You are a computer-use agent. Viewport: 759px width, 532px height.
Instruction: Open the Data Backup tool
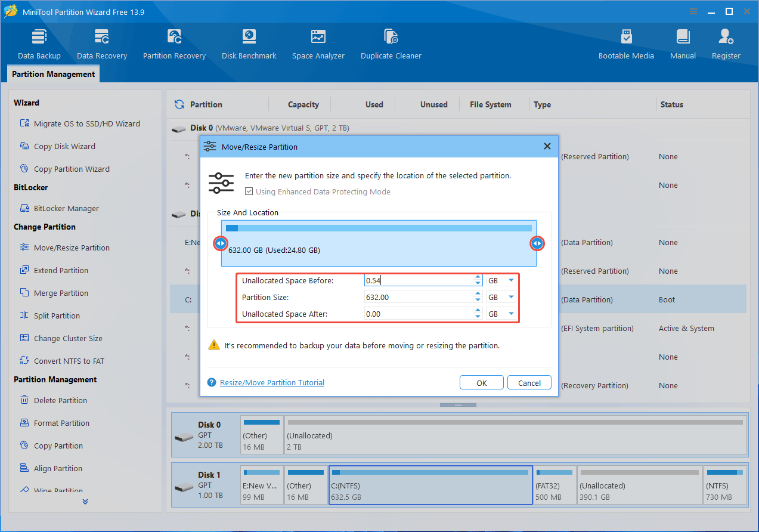[39, 45]
